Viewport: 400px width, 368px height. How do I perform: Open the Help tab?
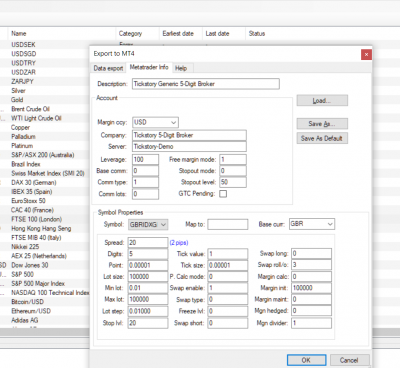(181, 68)
